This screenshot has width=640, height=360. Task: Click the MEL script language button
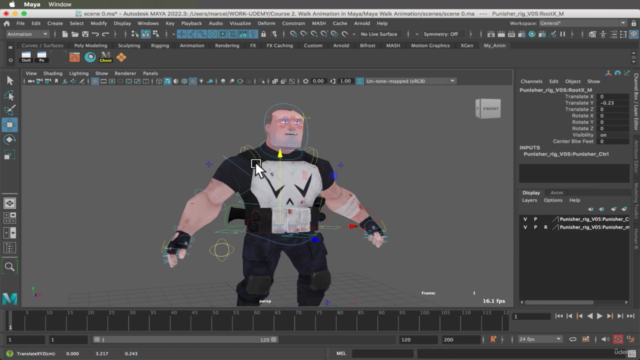pos(341,353)
